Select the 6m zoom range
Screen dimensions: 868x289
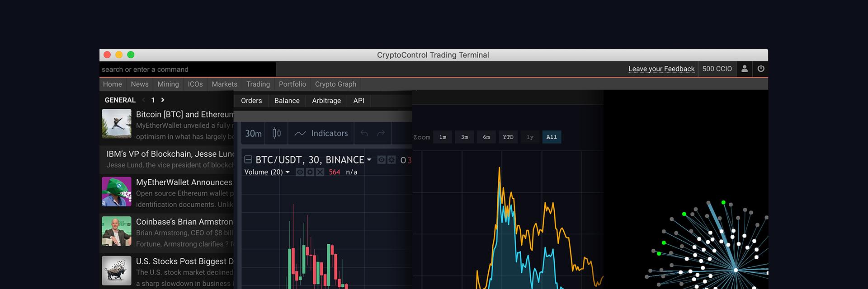coord(486,137)
